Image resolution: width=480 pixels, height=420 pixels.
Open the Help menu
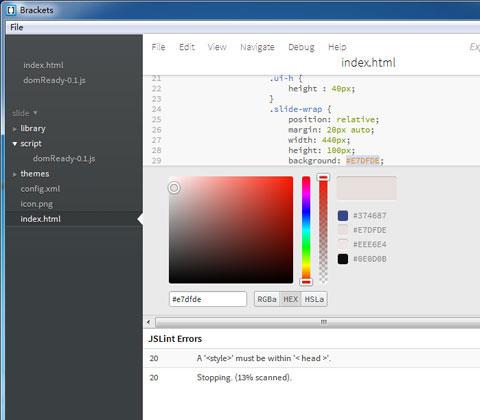[x=337, y=47]
